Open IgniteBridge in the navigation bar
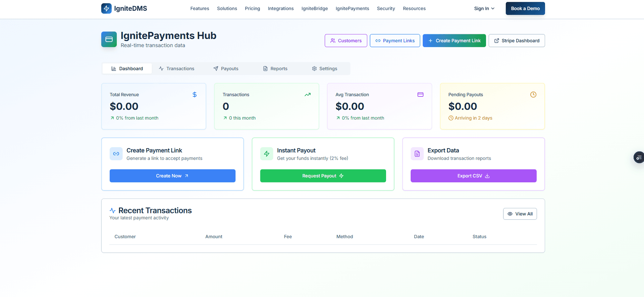This screenshot has width=644, height=297. [315, 8]
